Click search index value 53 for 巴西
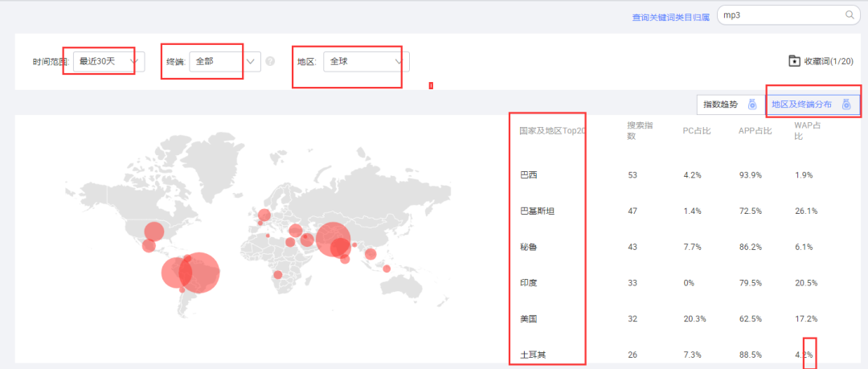This screenshot has height=369, width=868. pos(633,175)
